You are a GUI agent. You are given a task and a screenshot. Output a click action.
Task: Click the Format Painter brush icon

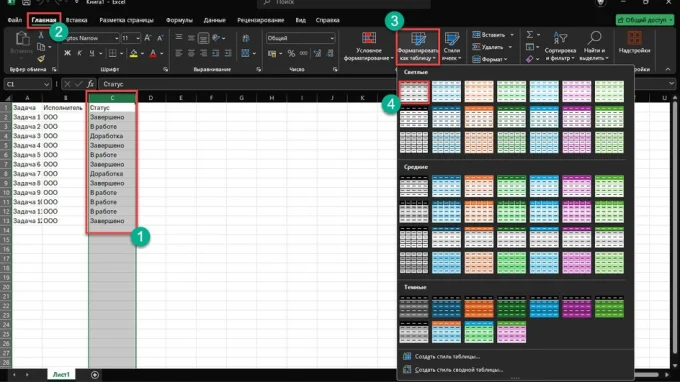(x=41, y=59)
